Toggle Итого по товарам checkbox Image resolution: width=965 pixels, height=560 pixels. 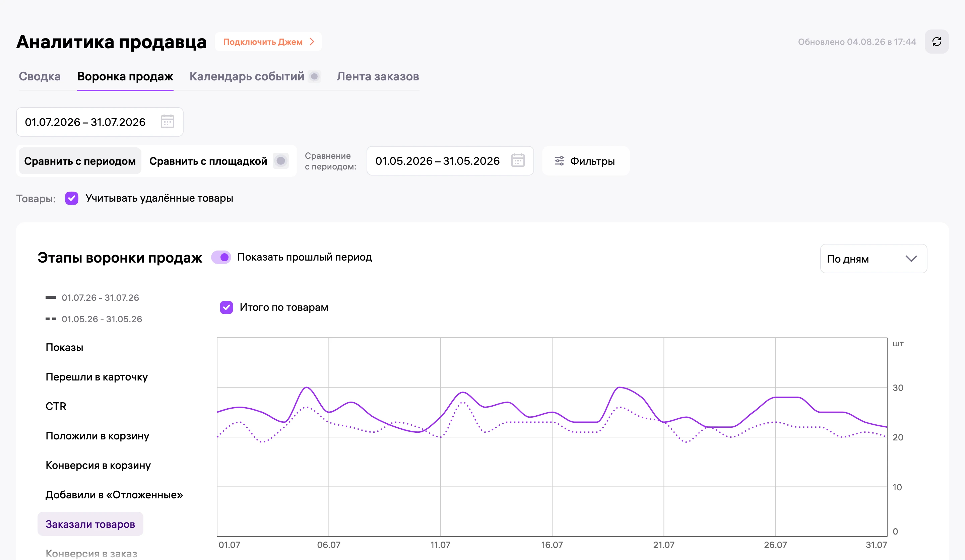226,307
